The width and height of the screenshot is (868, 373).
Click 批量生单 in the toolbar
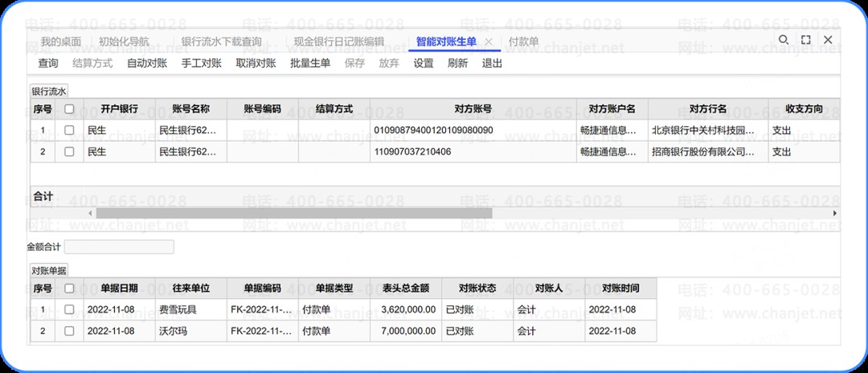pyautogui.click(x=310, y=63)
